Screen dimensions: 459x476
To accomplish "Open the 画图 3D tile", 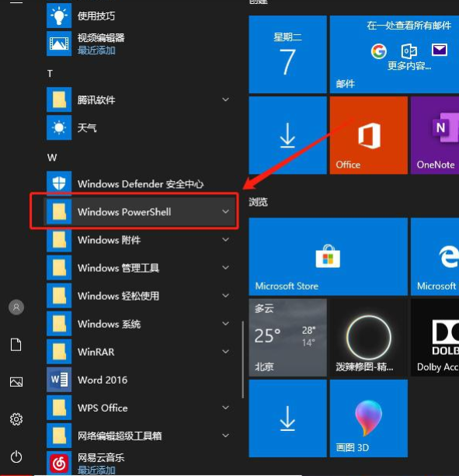I will (369, 419).
